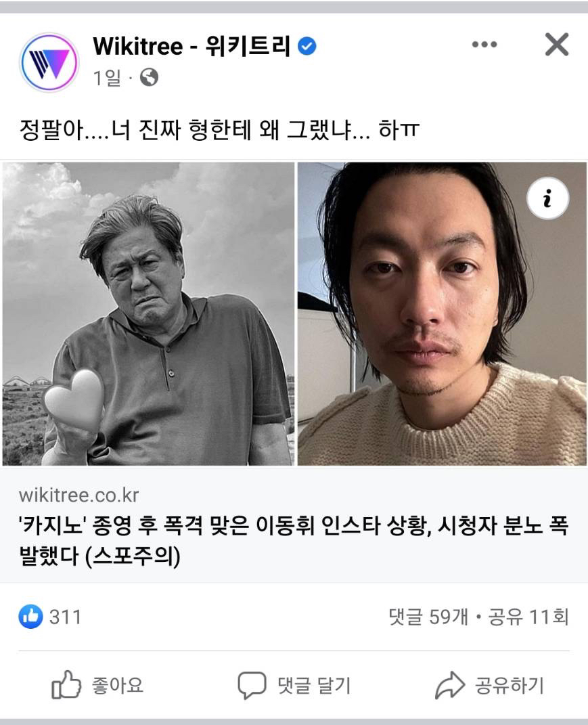588x725 pixels.
Task: Tap the speech bubble comment icon
Action: click(252, 685)
